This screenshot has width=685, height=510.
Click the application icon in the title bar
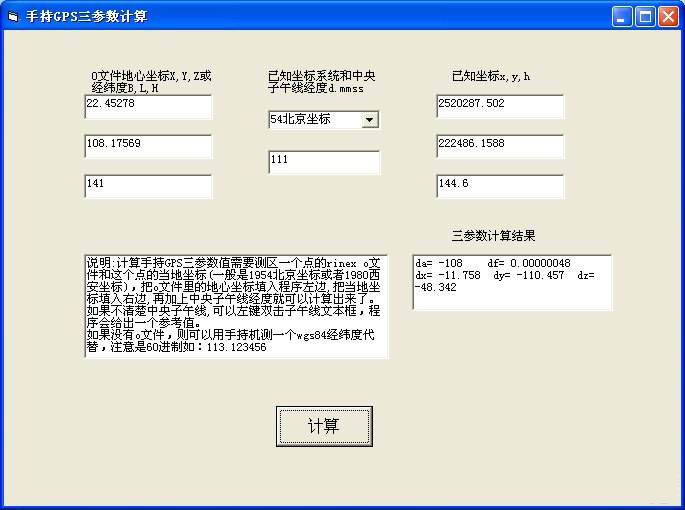coord(13,16)
